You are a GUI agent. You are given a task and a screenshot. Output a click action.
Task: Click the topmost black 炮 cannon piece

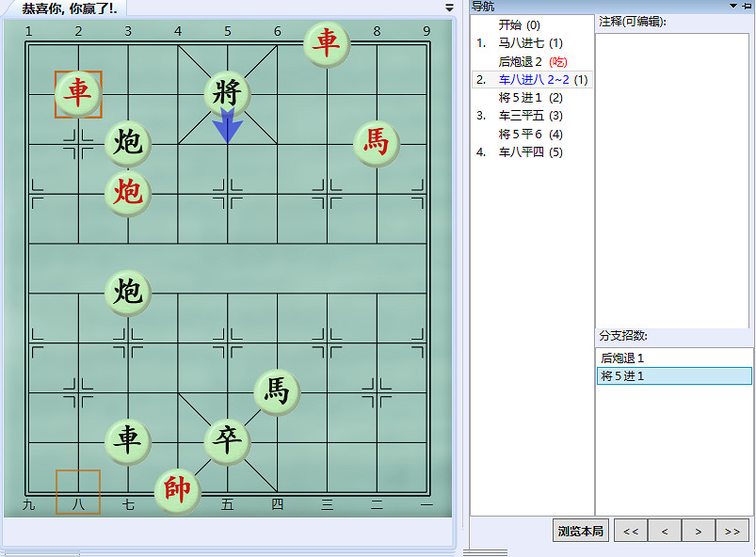127,144
